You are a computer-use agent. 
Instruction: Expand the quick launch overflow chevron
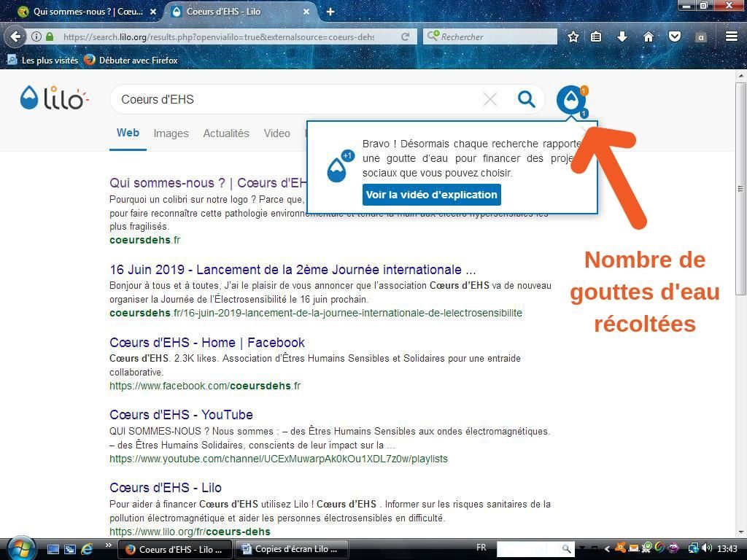pos(108,545)
